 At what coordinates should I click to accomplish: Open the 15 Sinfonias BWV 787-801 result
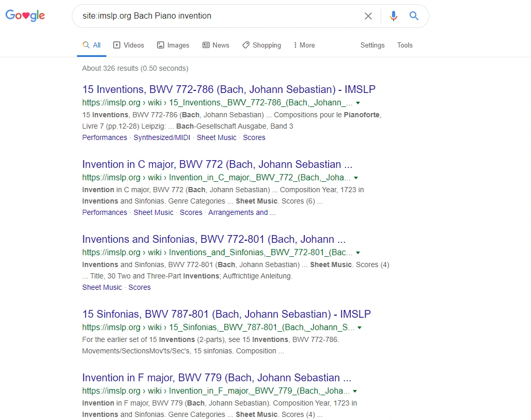[x=226, y=314]
